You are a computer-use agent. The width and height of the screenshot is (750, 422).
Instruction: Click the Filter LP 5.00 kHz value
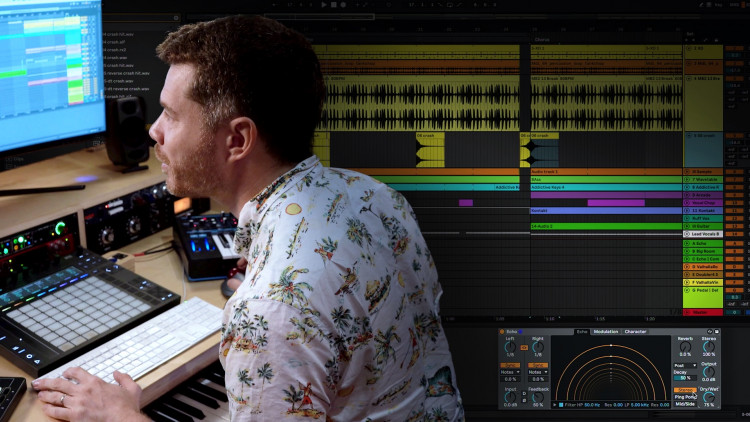point(639,405)
